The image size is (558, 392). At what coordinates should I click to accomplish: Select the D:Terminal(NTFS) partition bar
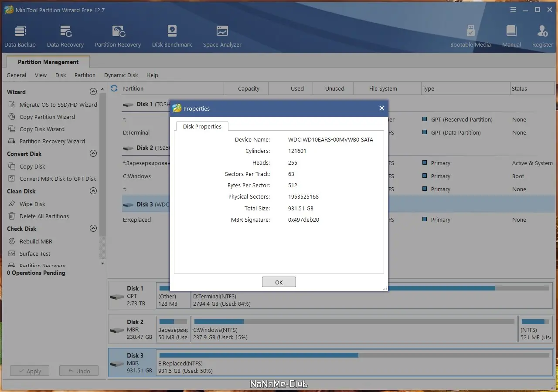click(371, 296)
